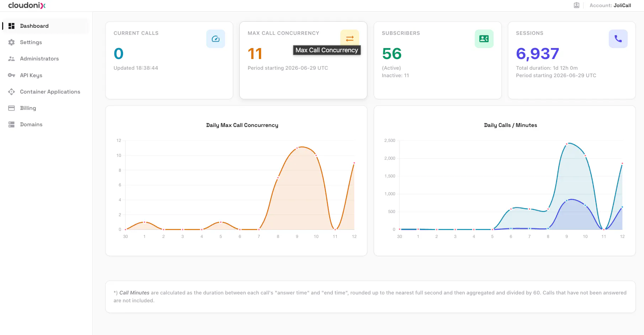The height and width of the screenshot is (335, 644).
Task: Click the Max Call Concurrency tooltip
Action: (327, 50)
